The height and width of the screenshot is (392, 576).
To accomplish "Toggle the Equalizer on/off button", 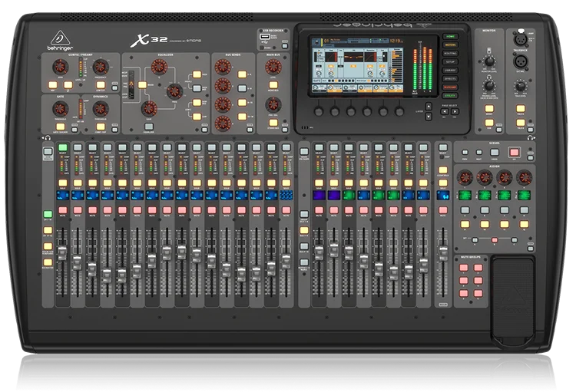I will pyautogui.click(x=148, y=127).
